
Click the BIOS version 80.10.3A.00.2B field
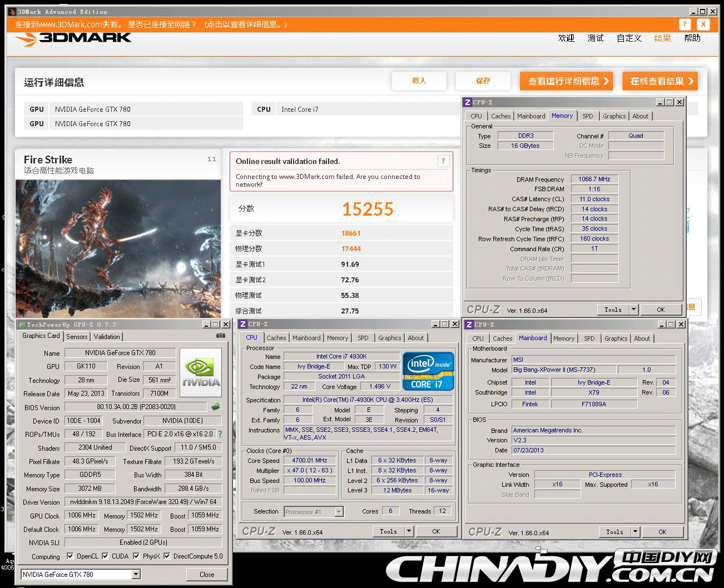[x=136, y=407]
